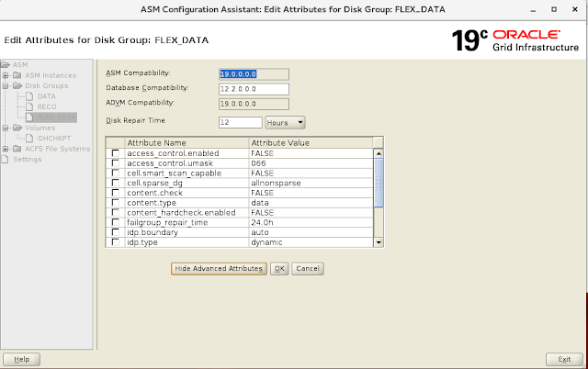The height and width of the screenshot is (369, 588).
Task: Toggle the failgroup_repair_time checkbox
Action: click(115, 222)
